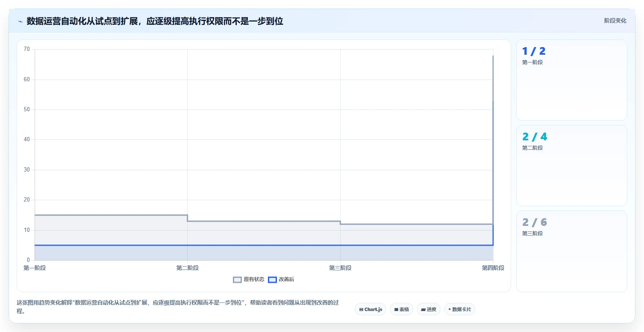Click the 第四阶段 x-axis label

point(493,268)
